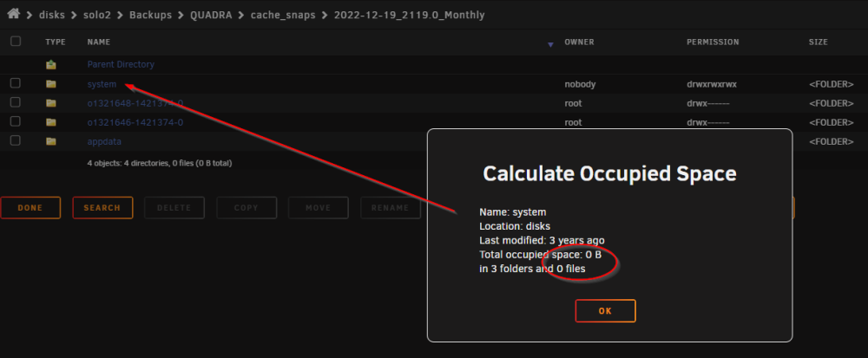The height and width of the screenshot is (358, 868).
Task: Navigate to cache_snaps in breadcrumb
Action: point(283,15)
